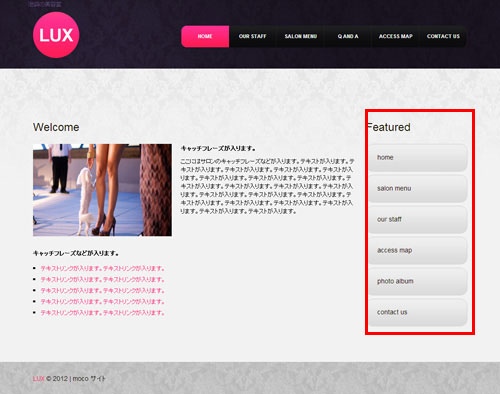Open CONTACT US in the top navigation
500x394 pixels.
443,36
